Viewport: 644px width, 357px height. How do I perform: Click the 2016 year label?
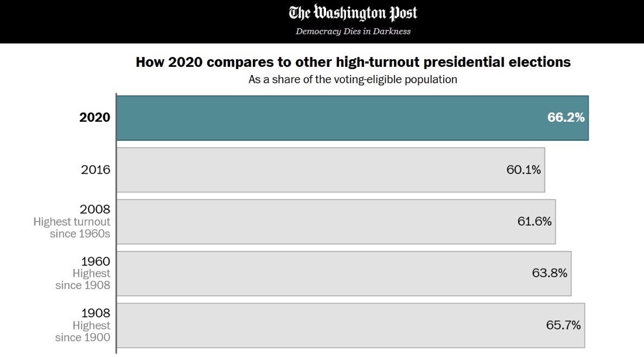click(95, 169)
